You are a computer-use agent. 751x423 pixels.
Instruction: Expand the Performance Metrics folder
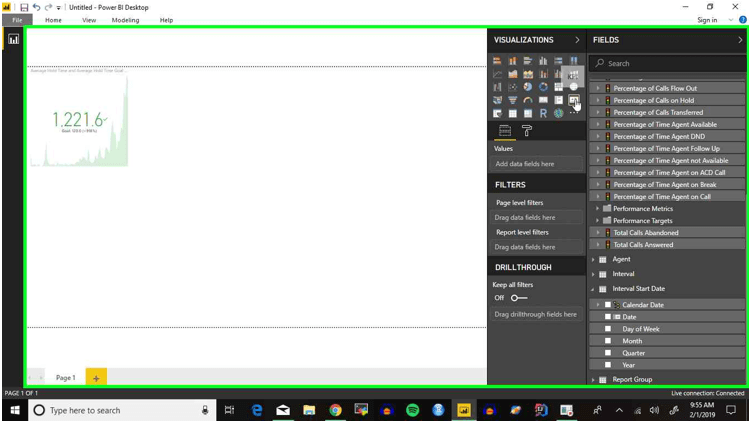point(597,208)
